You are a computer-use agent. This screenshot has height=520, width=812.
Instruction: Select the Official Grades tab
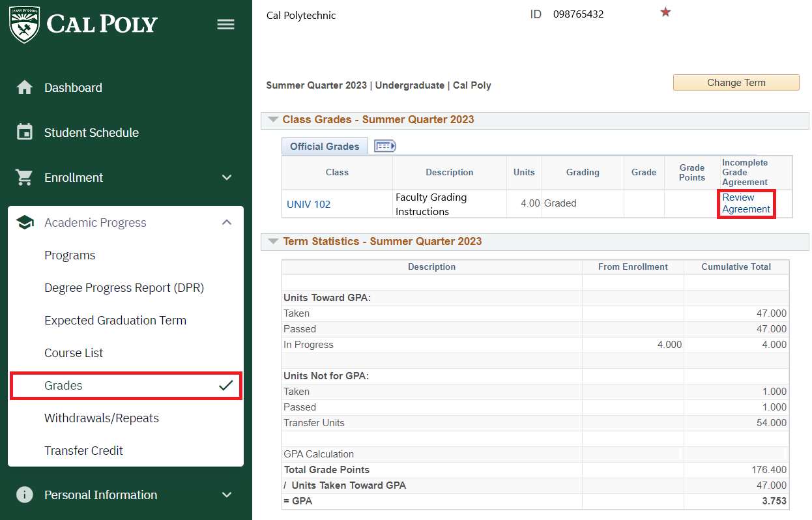click(325, 146)
